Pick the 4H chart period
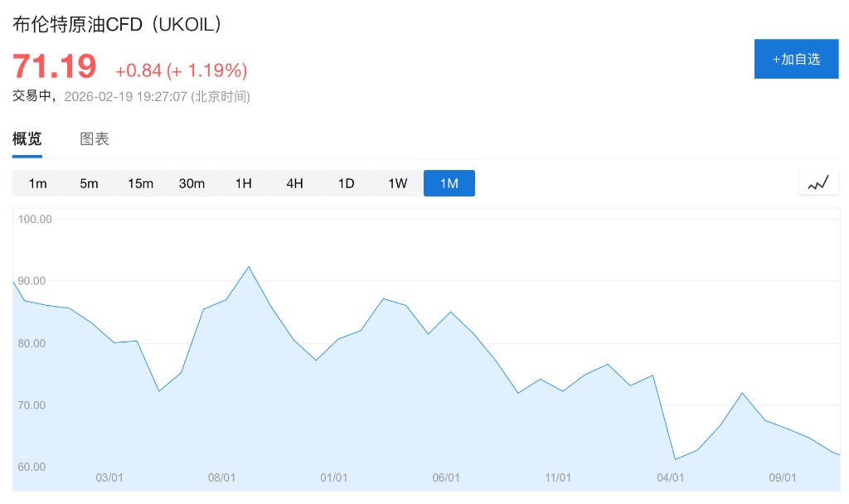The width and height of the screenshot is (849, 504). 294,183
